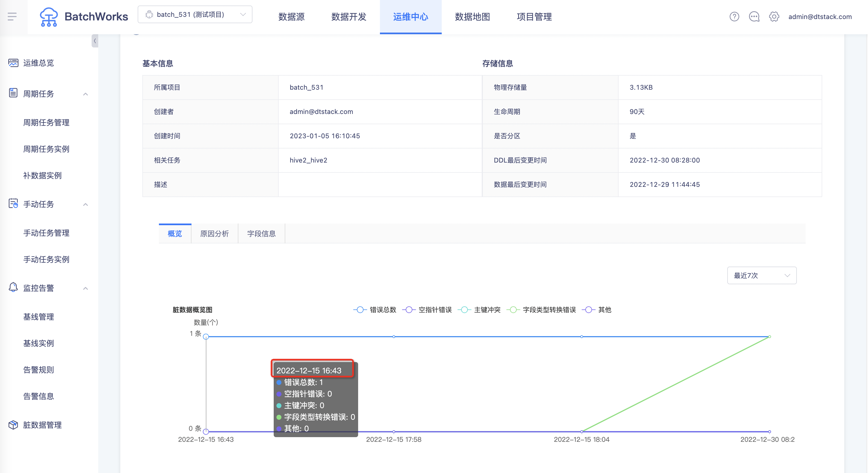Open the help question mark icon
Viewport: 868px width, 473px height.
click(734, 17)
